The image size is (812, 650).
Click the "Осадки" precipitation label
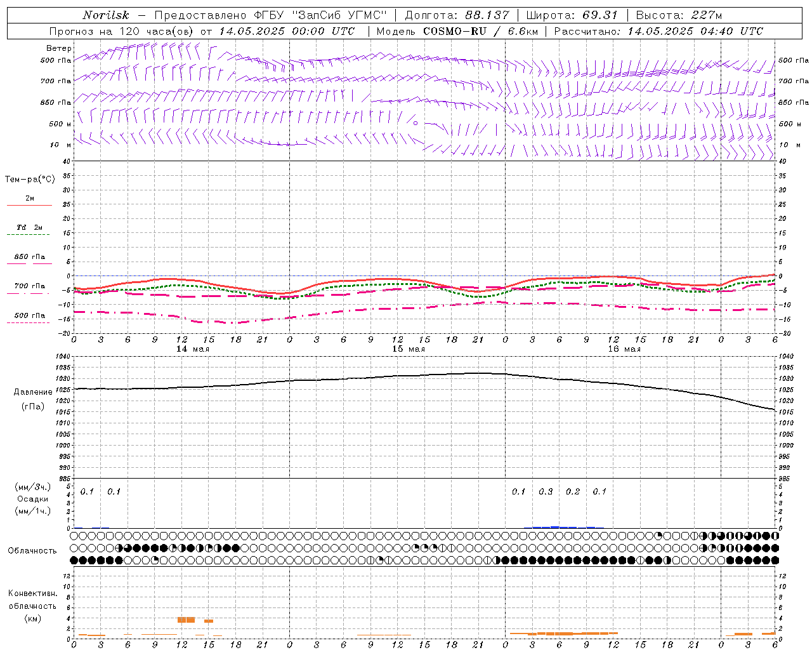pyautogui.click(x=32, y=499)
